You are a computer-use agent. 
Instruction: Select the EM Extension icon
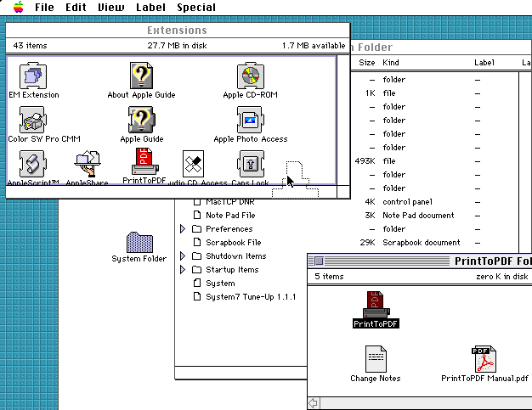point(33,76)
